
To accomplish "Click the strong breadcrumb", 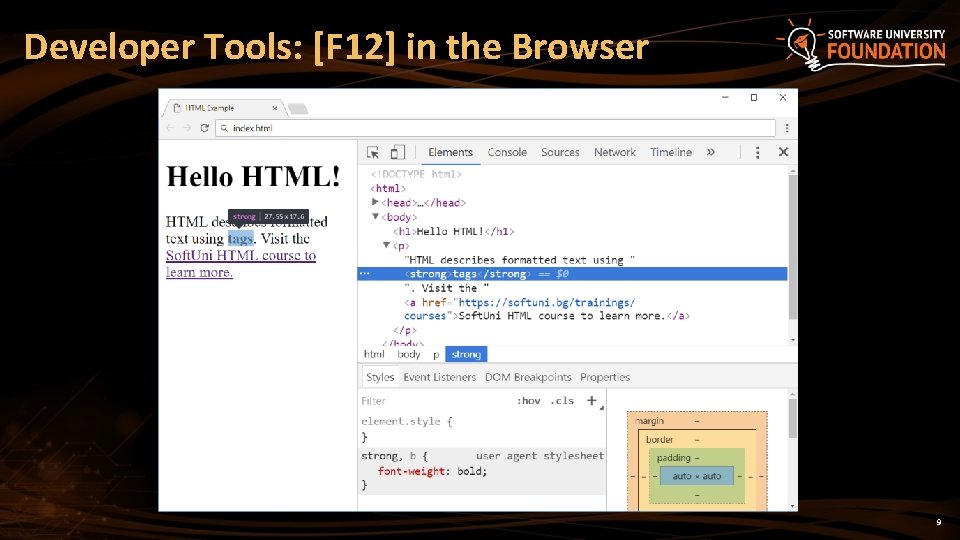I will point(466,354).
